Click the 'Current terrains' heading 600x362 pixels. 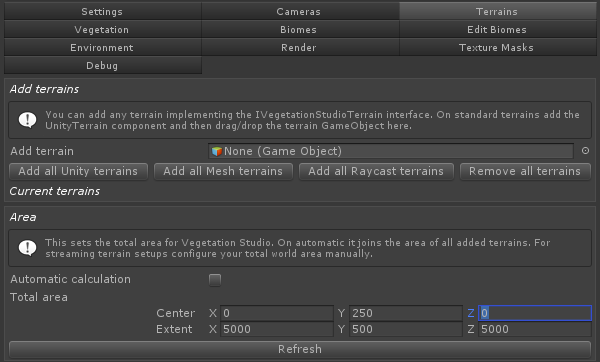pyautogui.click(x=55, y=191)
